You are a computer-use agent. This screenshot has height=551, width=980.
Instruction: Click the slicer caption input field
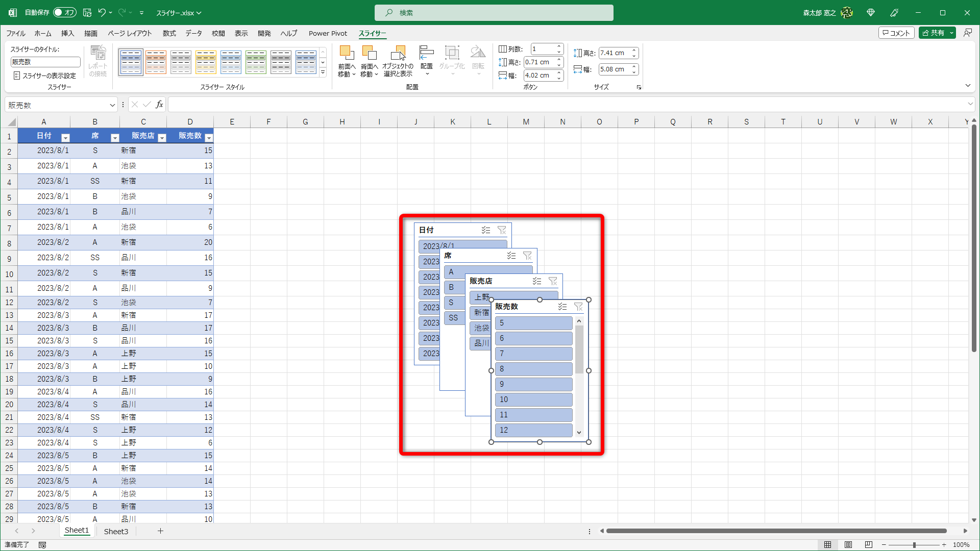point(45,62)
